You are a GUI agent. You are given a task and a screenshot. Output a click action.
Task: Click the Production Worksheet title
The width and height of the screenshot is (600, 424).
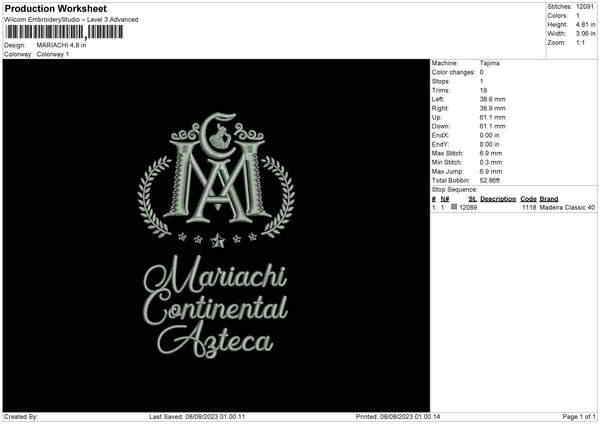coord(55,8)
